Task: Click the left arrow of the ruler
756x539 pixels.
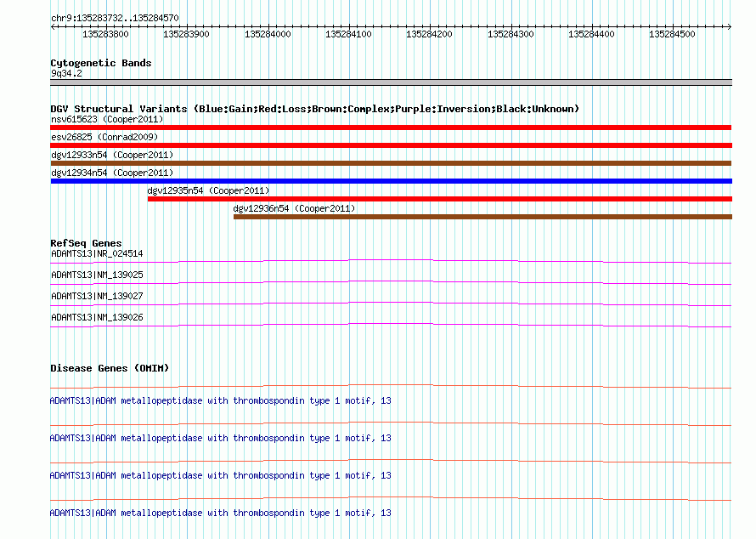Action: point(53,26)
